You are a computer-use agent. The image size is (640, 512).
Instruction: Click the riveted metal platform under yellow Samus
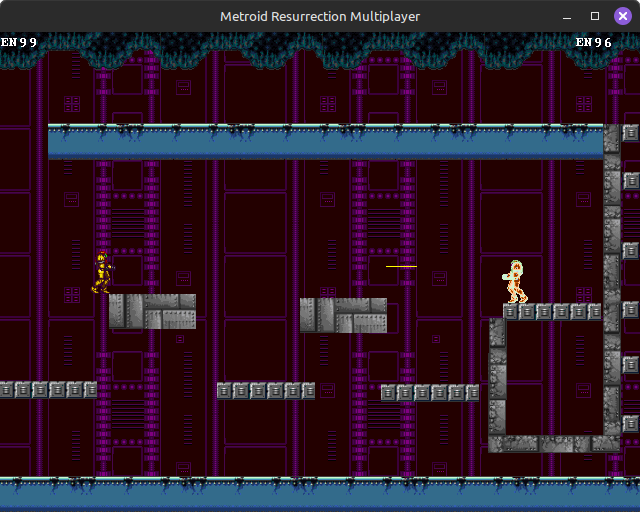(x=152, y=311)
